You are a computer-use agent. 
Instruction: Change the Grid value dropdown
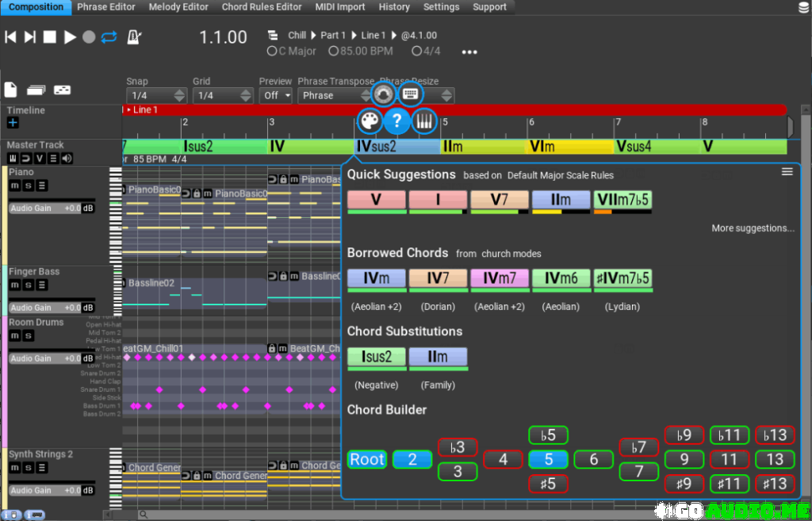[x=223, y=95]
